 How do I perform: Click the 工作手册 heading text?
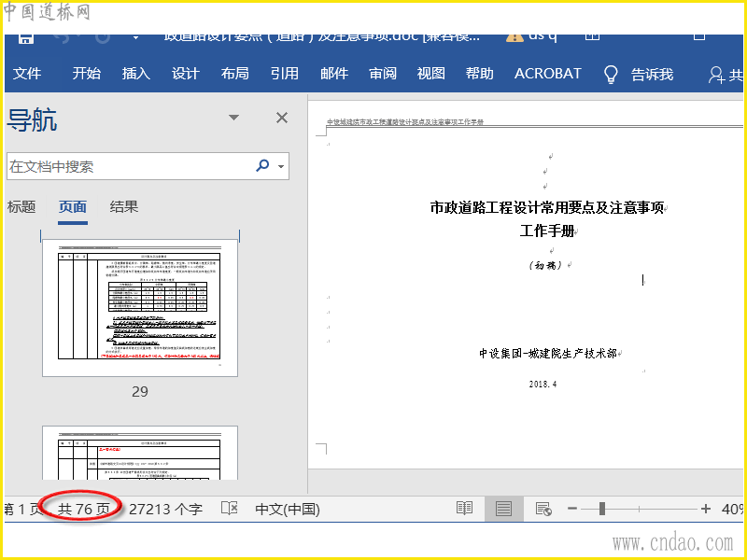pyautogui.click(x=547, y=231)
